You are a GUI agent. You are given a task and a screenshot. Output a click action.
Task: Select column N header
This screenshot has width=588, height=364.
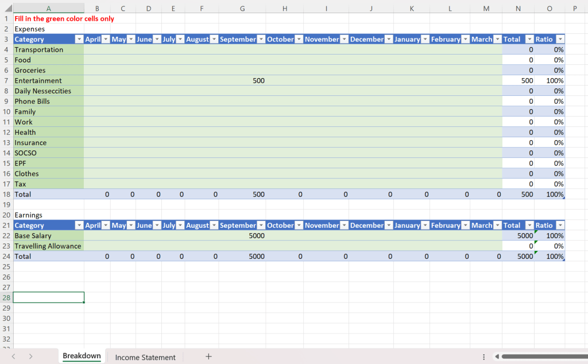click(x=519, y=8)
